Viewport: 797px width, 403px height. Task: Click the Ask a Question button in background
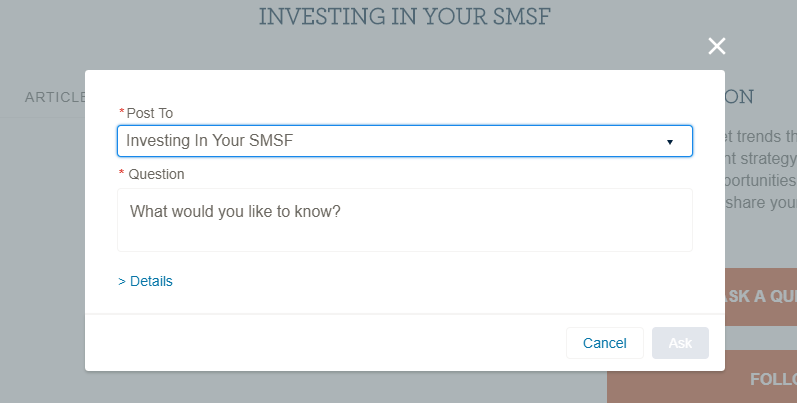(x=760, y=296)
